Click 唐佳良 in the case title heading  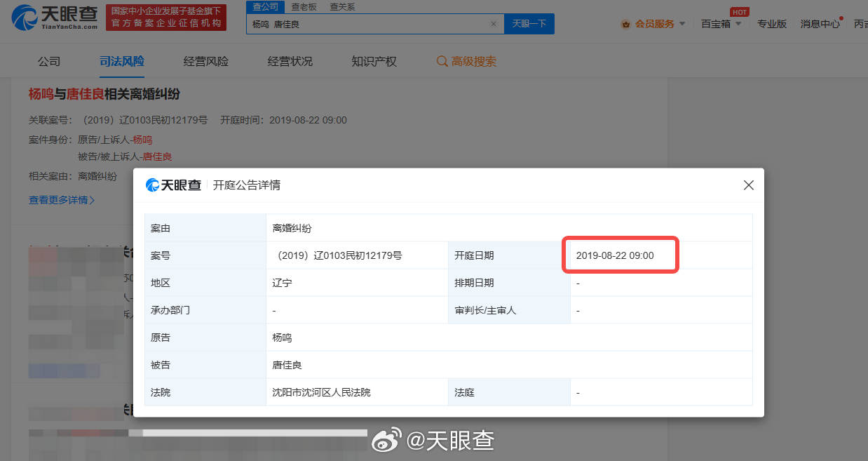86,95
